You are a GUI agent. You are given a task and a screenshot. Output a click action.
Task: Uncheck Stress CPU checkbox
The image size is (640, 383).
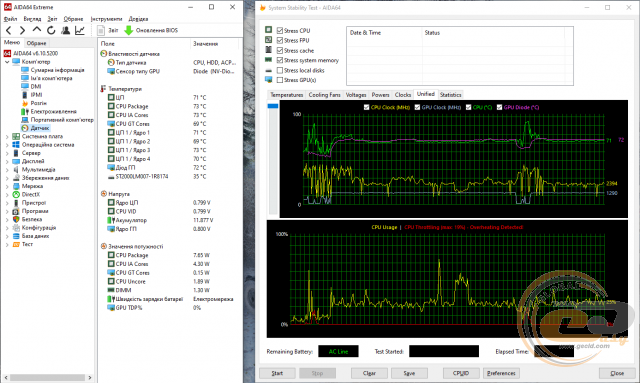coord(280,31)
